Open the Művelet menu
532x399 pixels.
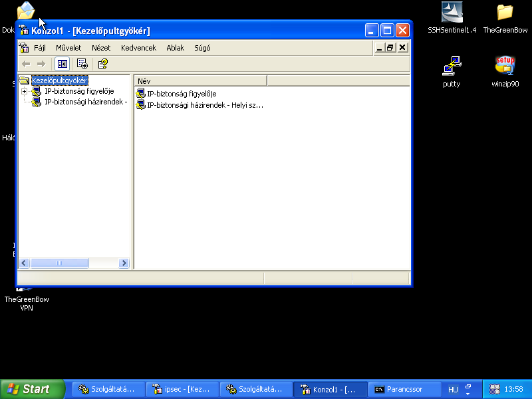pyautogui.click(x=68, y=48)
